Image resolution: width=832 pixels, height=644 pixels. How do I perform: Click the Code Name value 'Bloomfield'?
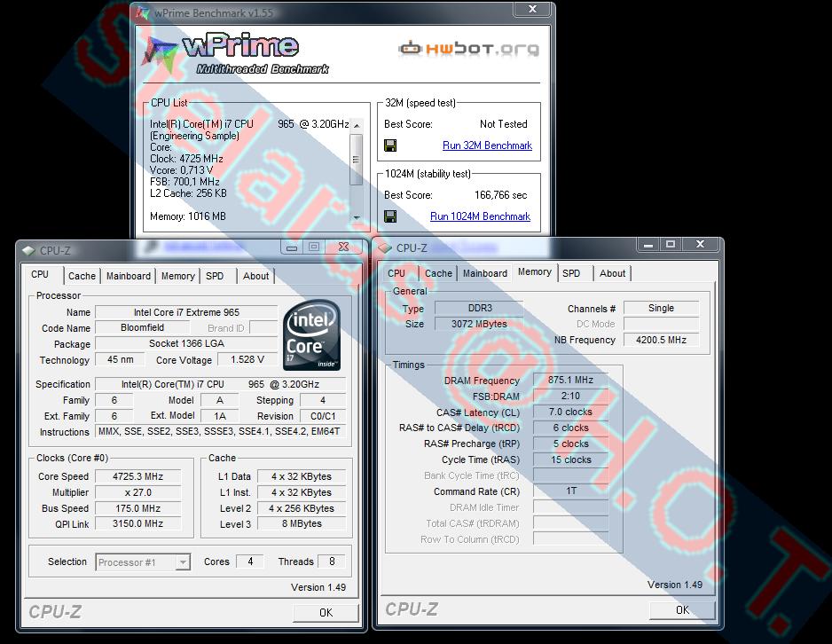(142, 328)
